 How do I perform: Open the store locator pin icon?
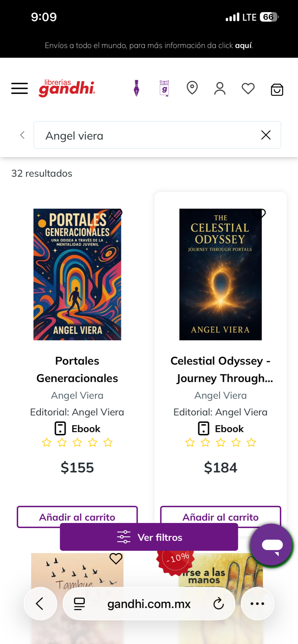click(x=192, y=88)
